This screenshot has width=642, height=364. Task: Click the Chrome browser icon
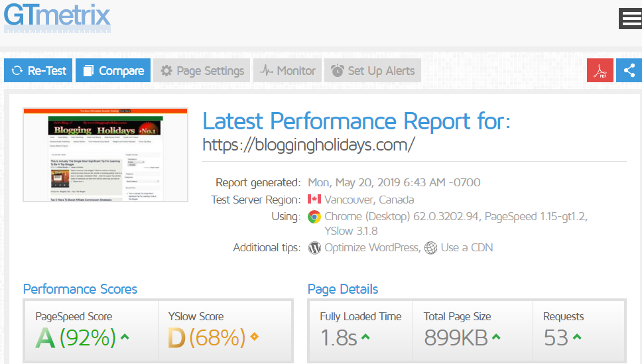(x=314, y=217)
